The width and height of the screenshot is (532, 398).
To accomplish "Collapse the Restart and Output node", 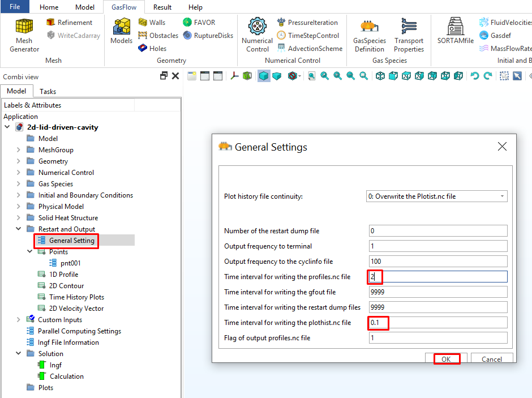I will pyautogui.click(x=18, y=229).
